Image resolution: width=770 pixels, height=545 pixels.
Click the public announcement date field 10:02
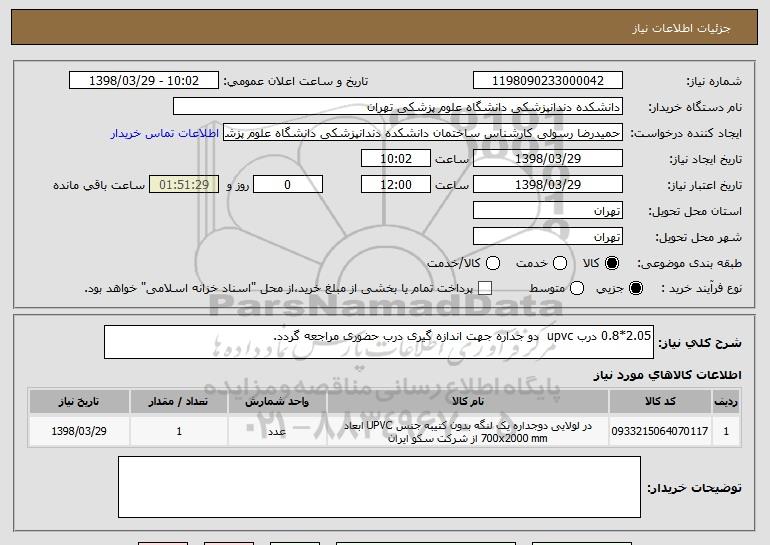pos(144,81)
